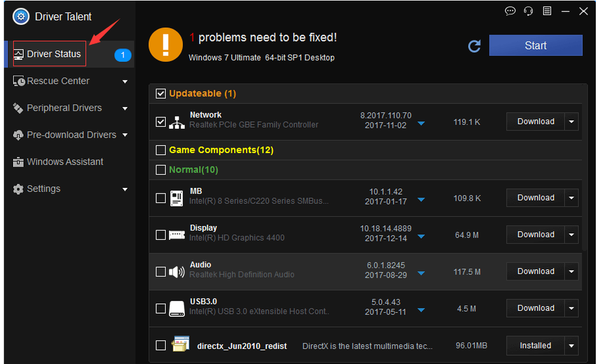Check the directx_Jun2010_redist checkbox
The width and height of the screenshot is (605, 364).
pyautogui.click(x=160, y=345)
